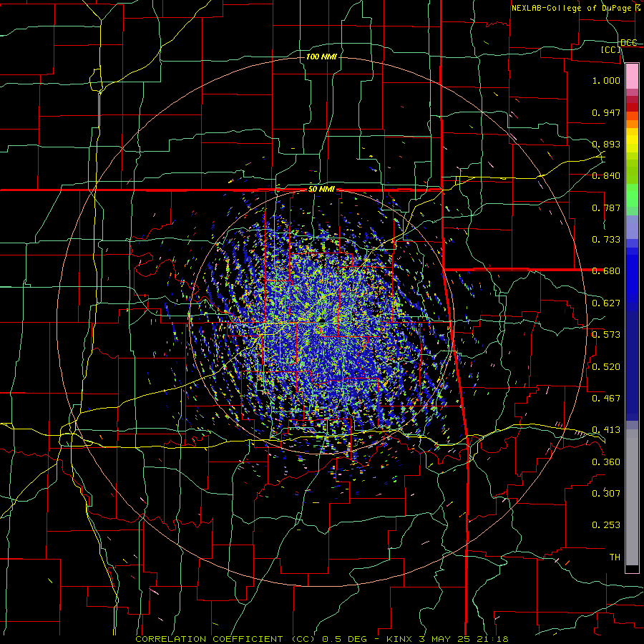Select the 0.520 scale value
Screen dimensions: 644x644
click(606, 367)
